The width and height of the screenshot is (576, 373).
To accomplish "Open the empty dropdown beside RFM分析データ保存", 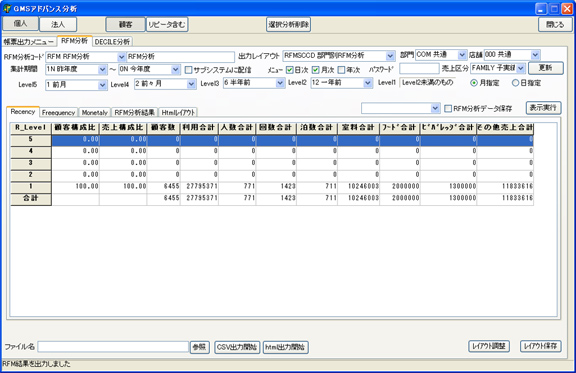I will pyautogui.click(x=435, y=108).
